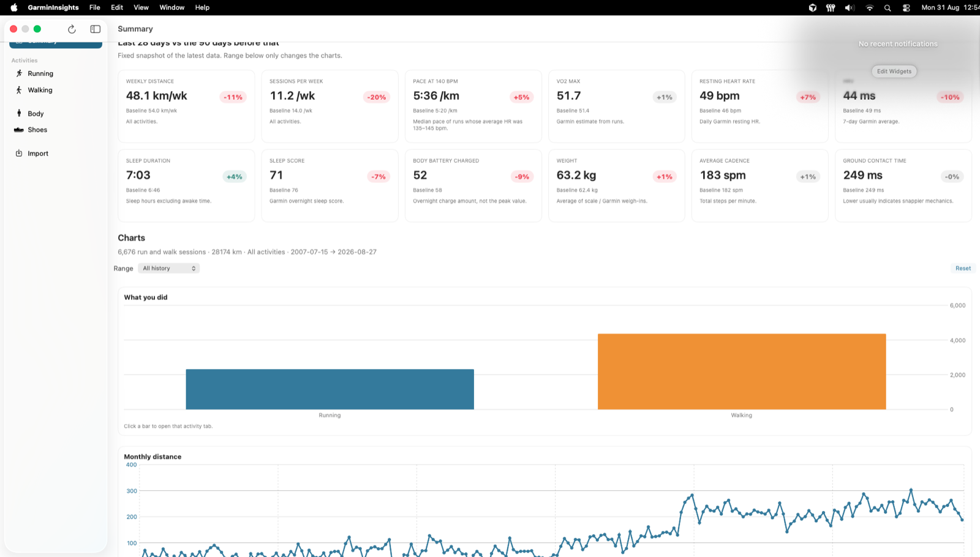Open Spotlight search in menu bar
Viewport: 980px width, 557px height.
click(x=888, y=7)
